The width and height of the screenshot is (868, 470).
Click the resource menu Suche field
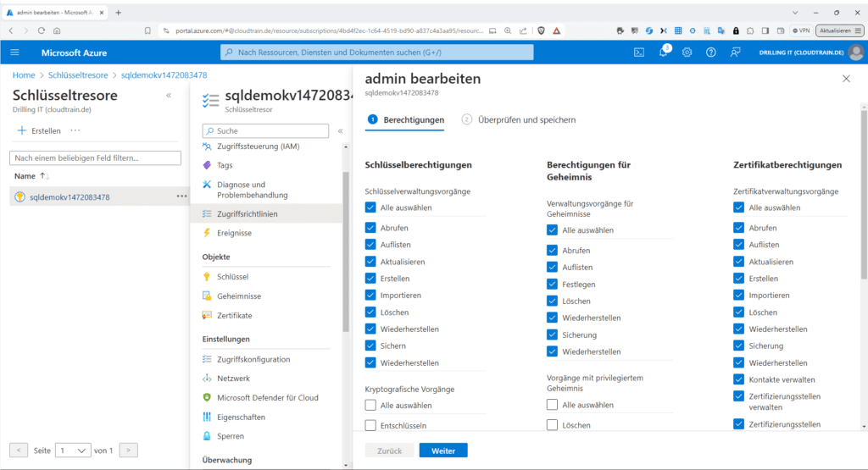point(265,131)
